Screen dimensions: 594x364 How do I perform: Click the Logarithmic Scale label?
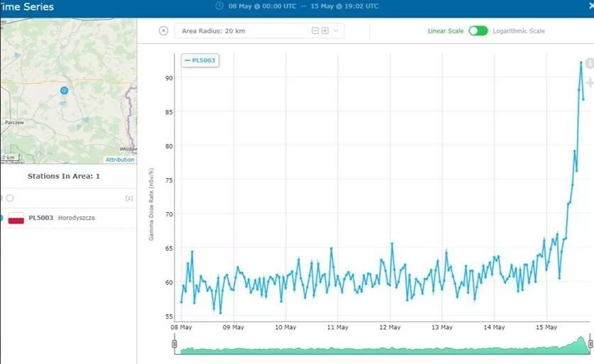[519, 31]
